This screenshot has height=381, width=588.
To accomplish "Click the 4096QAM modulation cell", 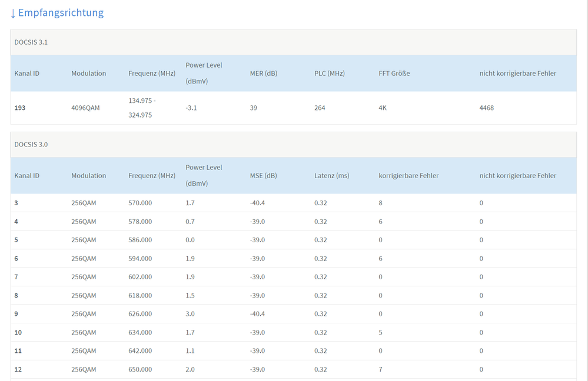I will point(85,108).
